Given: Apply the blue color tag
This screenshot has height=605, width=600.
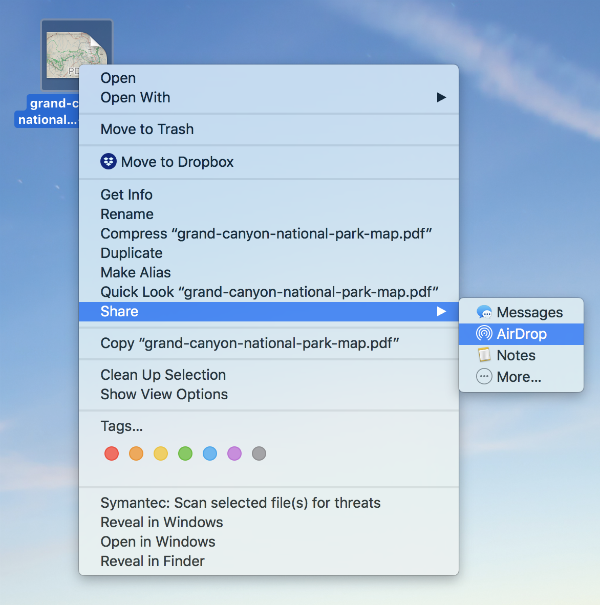Looking at the screenshot, I should pyautogui.click(x=210, y=454).
